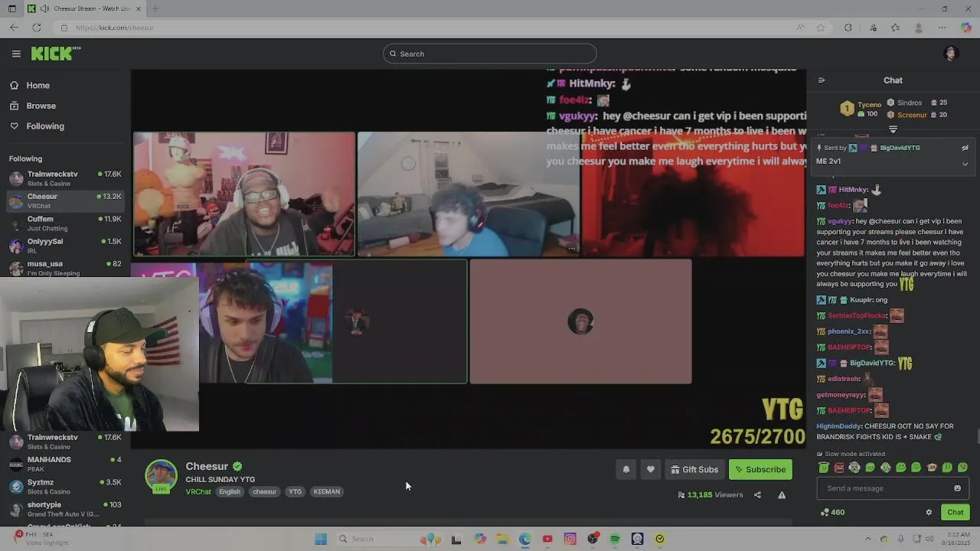Click the stream video player
980x551 pixels.
tap(469, 259)
